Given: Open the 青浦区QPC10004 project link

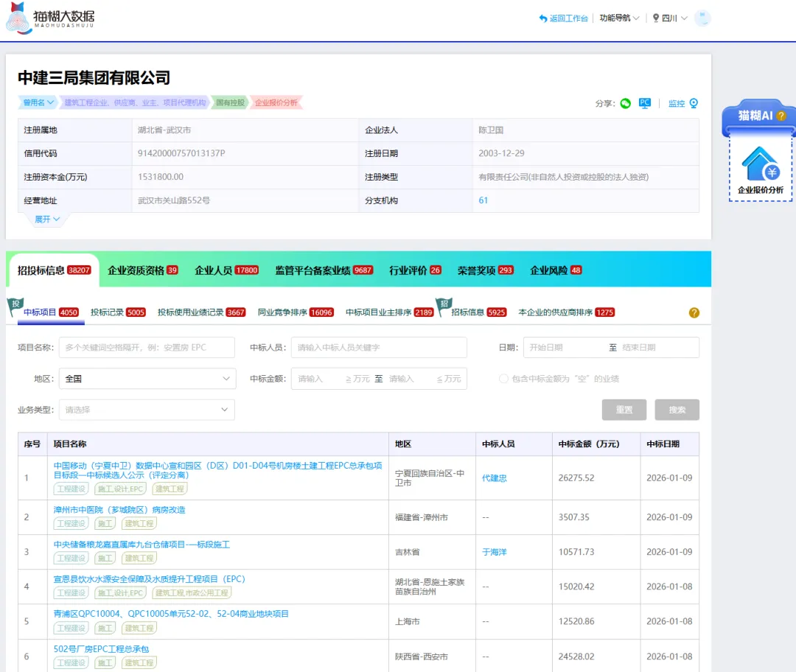Looking at the screenshot, I should click(171, 614).
